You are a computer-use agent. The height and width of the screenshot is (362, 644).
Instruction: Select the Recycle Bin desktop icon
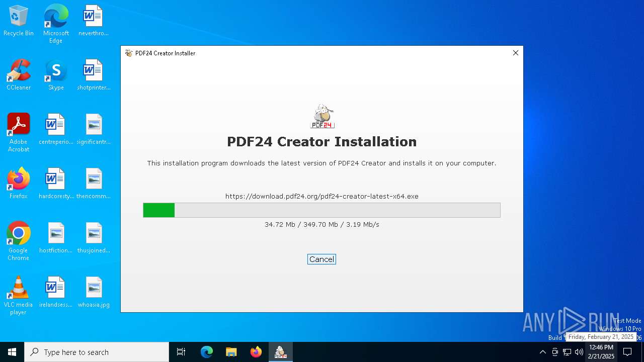[19, 21]
